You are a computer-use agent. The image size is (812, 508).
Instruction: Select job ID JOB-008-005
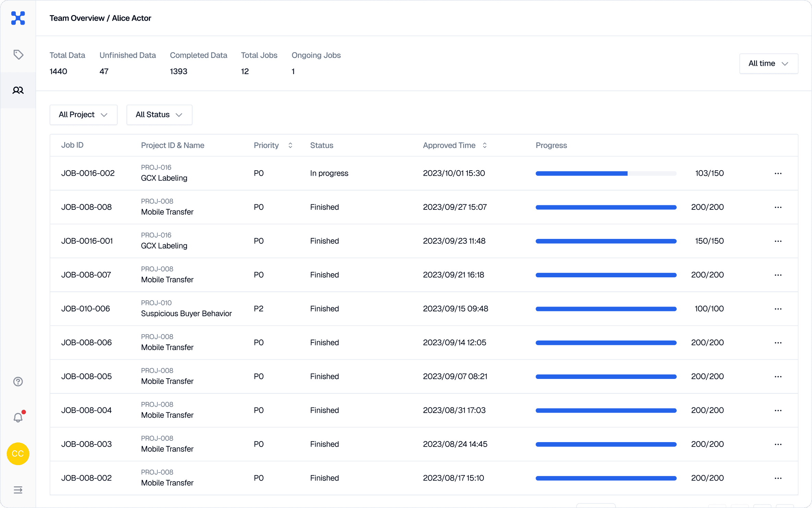pyautogui.click(x=86, y=377)
